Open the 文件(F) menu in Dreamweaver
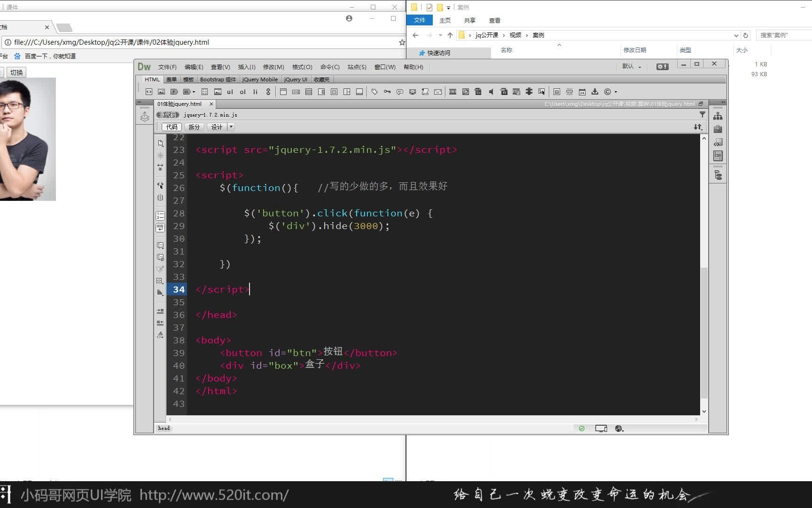 [x=167, y=67]
